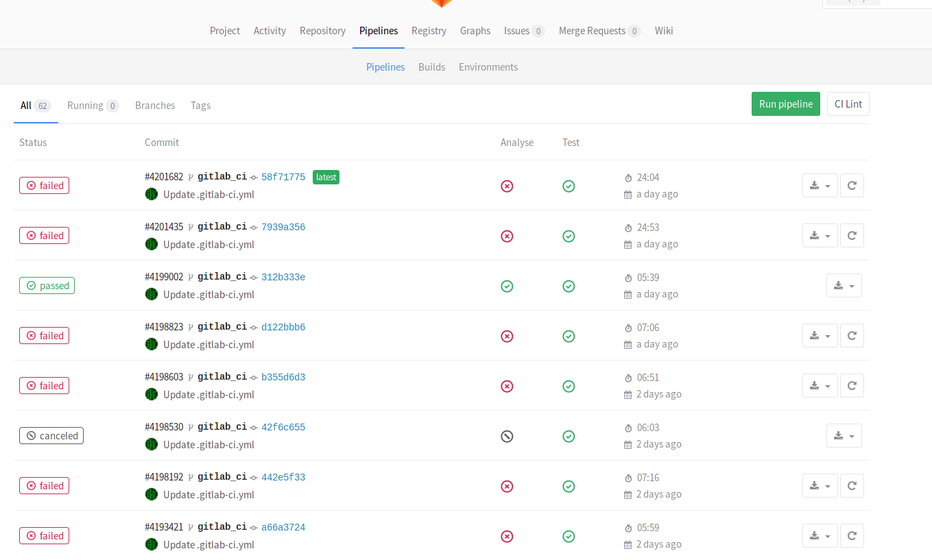Show the Tags pipelines filter

point(200,106)
